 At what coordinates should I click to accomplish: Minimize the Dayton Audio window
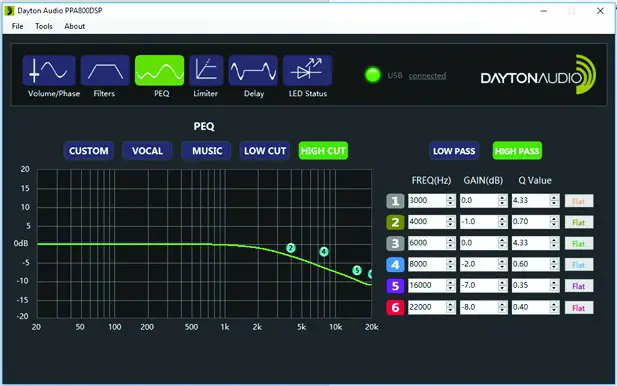tap(544, 11)
